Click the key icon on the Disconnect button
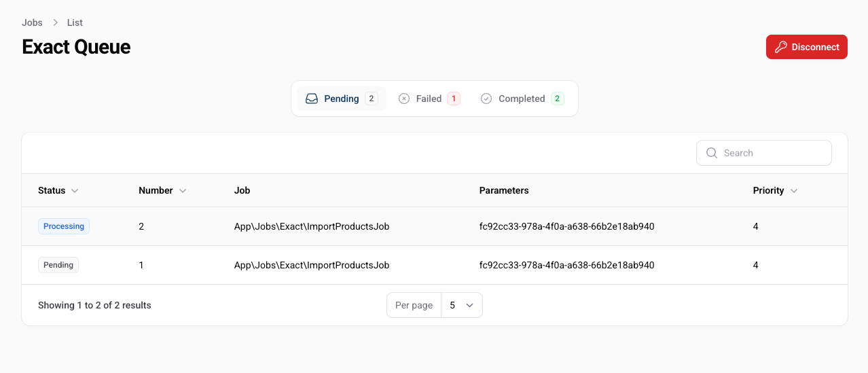Screen dimensions: 868x373 pyautogui.click(x=781, y=47)
